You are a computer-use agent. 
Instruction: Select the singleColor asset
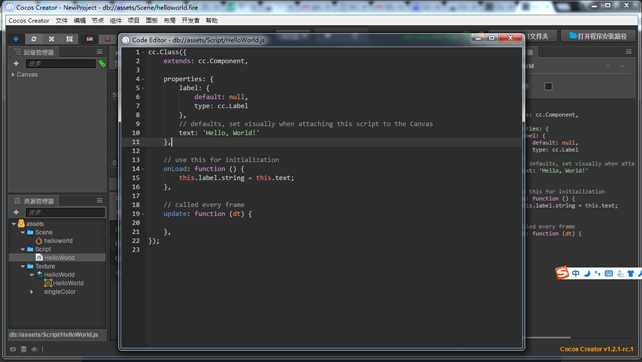(x=60, y=292)
